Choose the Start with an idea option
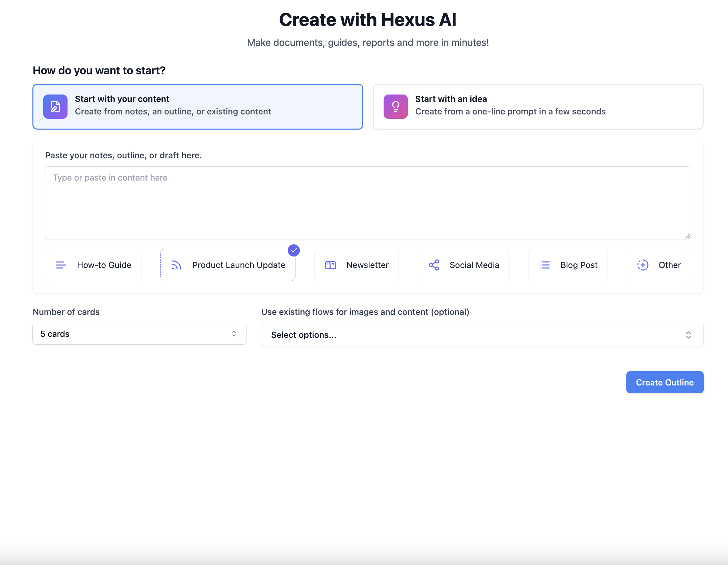Screen dimensions: 728x565 coord(538,107)
